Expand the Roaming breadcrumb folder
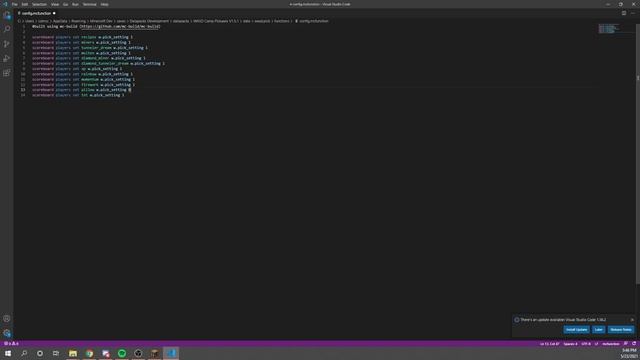The width and height of the screenshot is (640, 360). tap(78, 21)
